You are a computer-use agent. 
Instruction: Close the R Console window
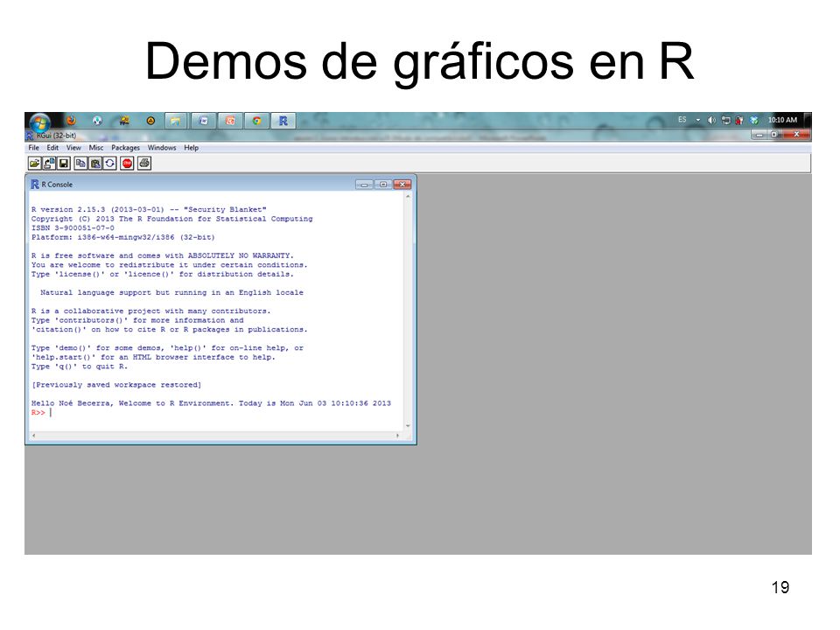[x=402, y=185]
